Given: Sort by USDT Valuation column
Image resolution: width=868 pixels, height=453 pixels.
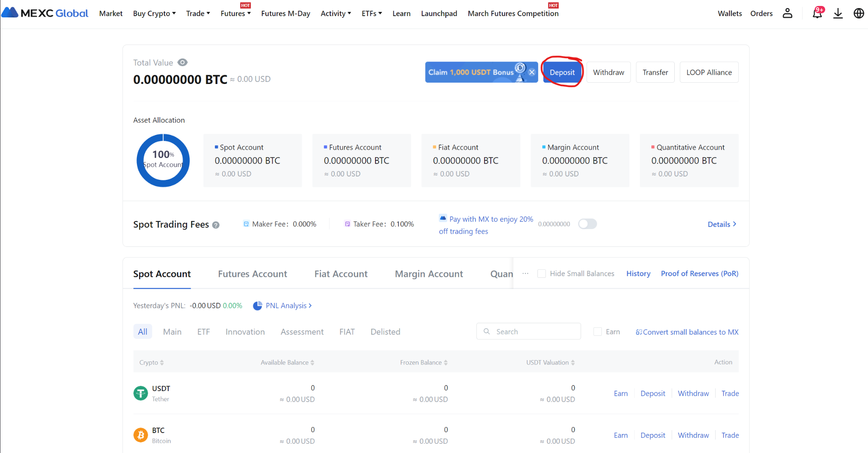Looking at the screenshot, I should [x=573, y=363].
